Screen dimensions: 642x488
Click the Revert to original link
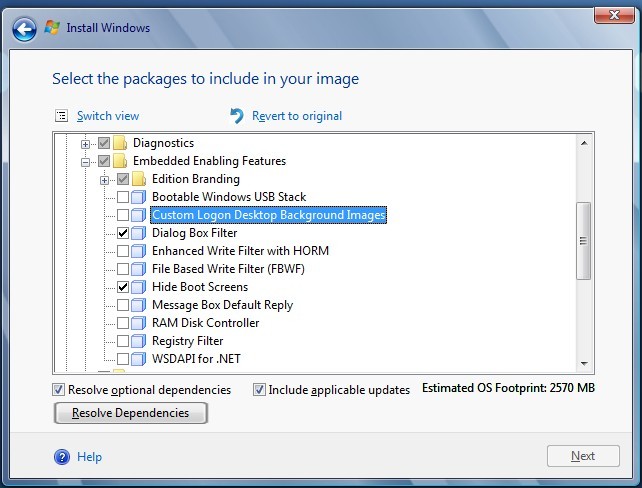[x=297, y=116]
